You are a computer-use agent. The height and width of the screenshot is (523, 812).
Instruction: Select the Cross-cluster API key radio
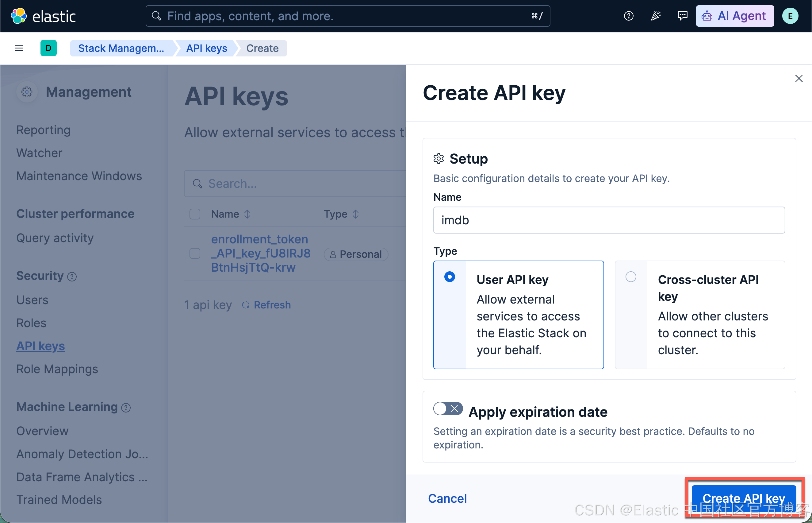pyautogui.click(x=631, y=277)
